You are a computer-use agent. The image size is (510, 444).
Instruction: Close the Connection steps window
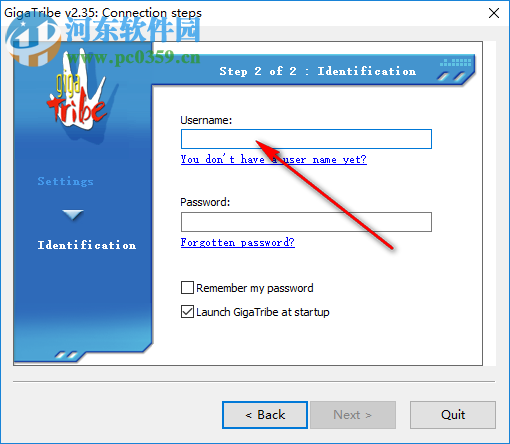(494, 13)
